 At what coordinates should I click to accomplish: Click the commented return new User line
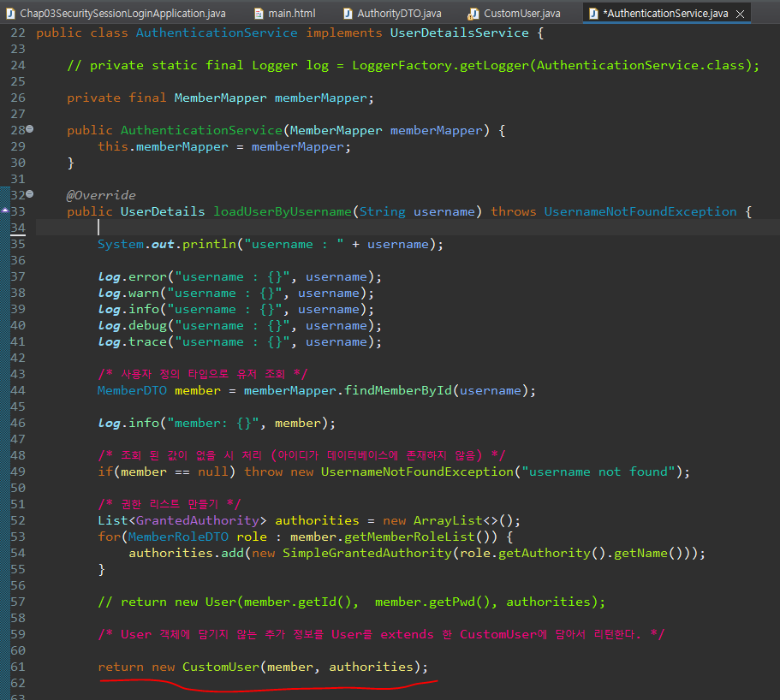coord(352,602)
